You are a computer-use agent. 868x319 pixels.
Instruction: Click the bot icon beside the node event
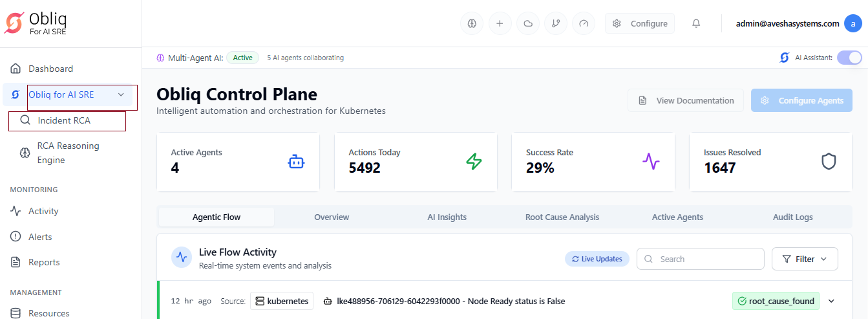[x=328, y=301]
